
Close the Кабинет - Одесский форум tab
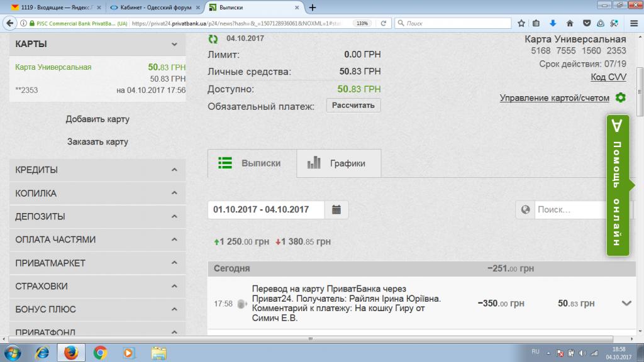[198, 8]
